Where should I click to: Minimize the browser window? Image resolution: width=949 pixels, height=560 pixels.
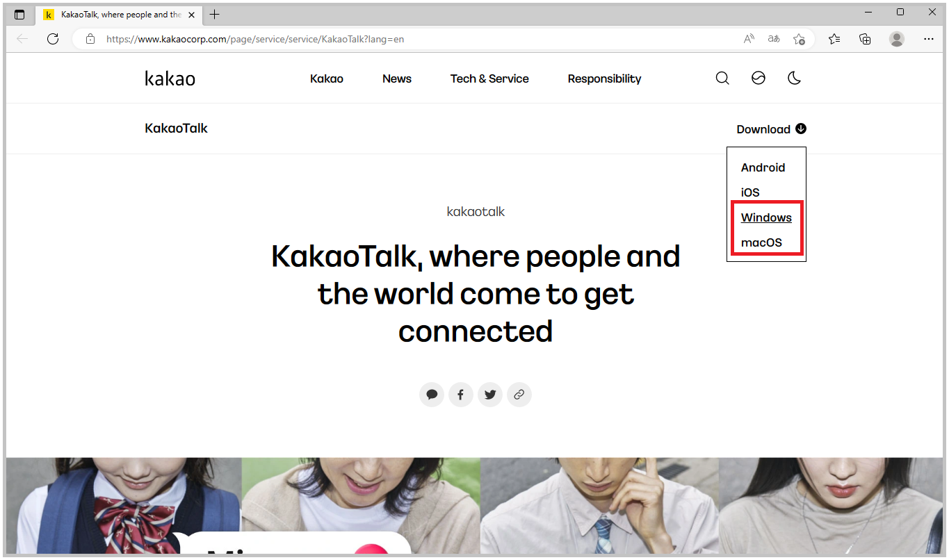(869, 12)
